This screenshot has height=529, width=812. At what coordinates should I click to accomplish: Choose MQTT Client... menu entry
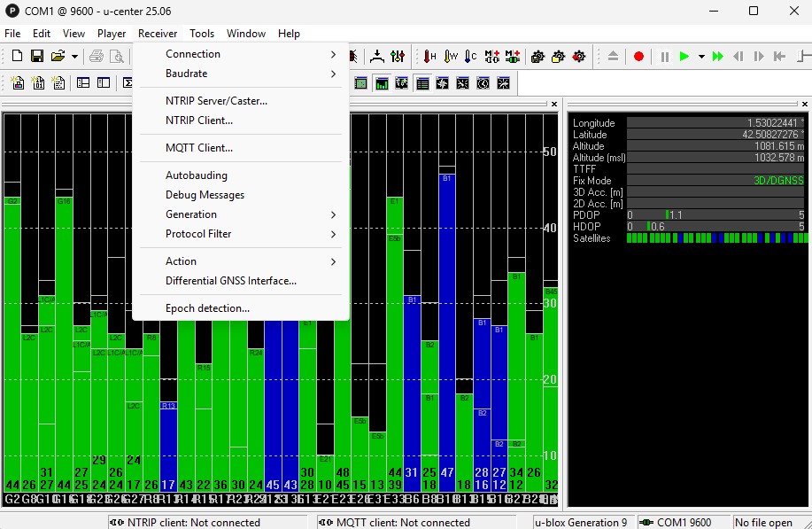pyautogui.click(x=199, y=148)
